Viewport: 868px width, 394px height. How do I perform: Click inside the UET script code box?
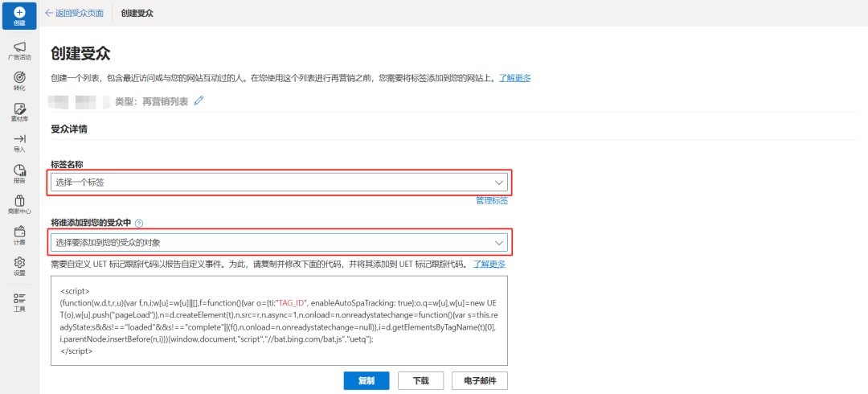click(x=279, y=320)
